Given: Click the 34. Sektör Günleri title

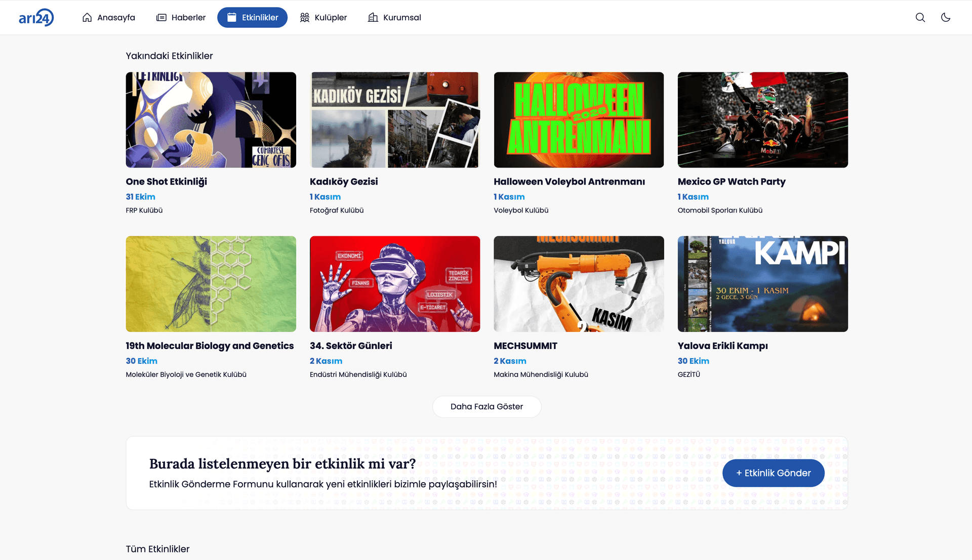Looking at the screenshot, I should pos(351,346).
